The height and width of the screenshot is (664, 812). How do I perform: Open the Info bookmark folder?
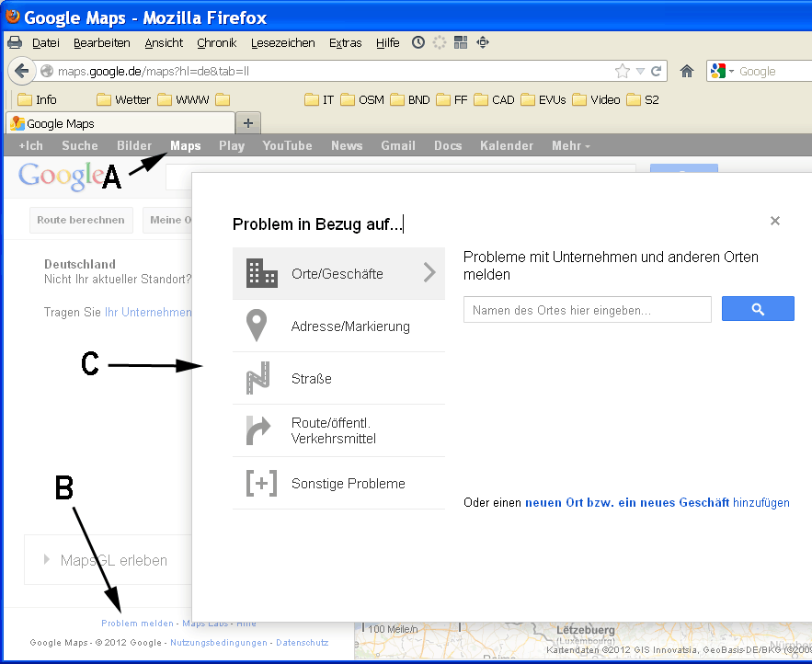click(x=38, y=99)
